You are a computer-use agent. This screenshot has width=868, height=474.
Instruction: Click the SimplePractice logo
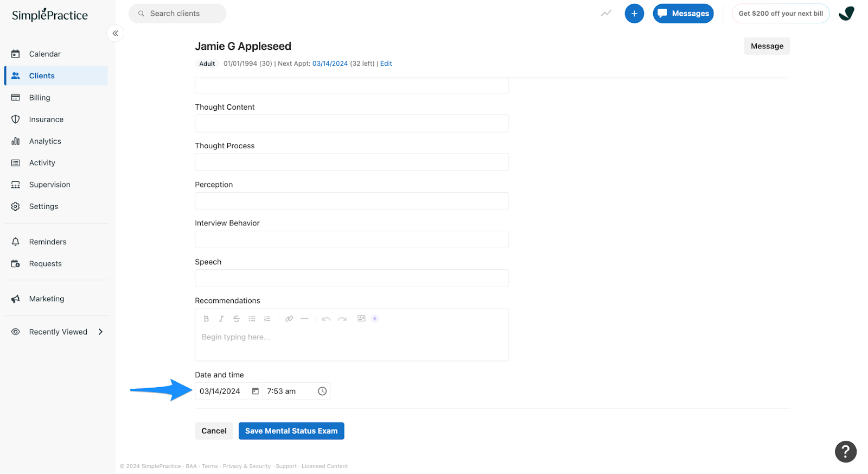coord(50,15)
